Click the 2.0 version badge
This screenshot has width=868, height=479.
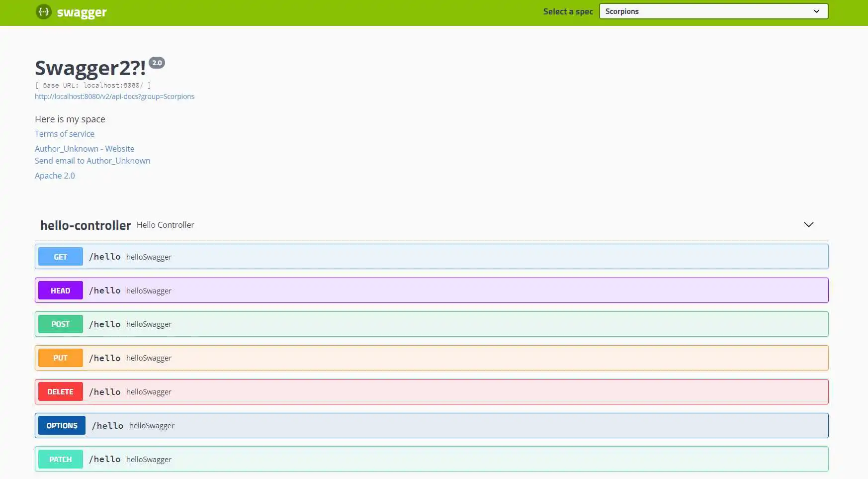tap(157, 63)
